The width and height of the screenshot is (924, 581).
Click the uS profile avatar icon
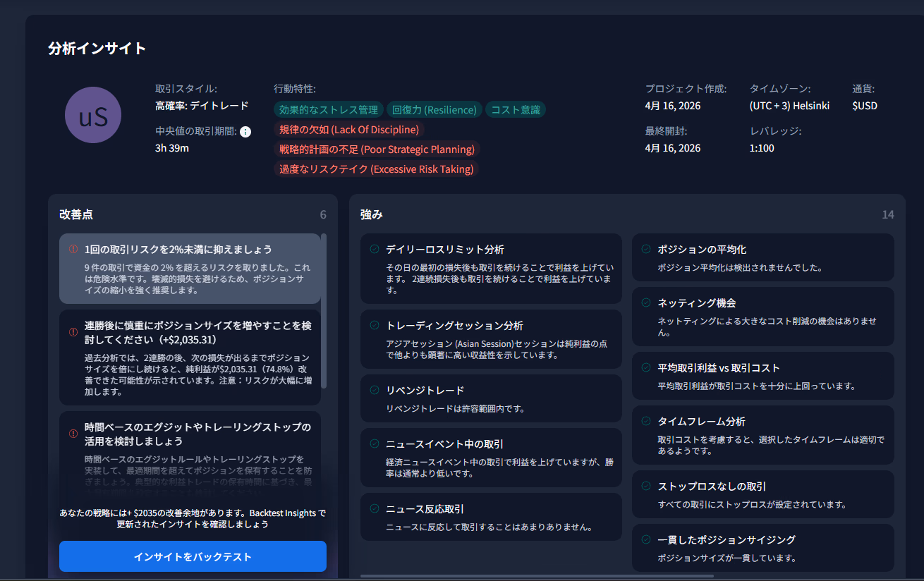[x=93, y=114]
